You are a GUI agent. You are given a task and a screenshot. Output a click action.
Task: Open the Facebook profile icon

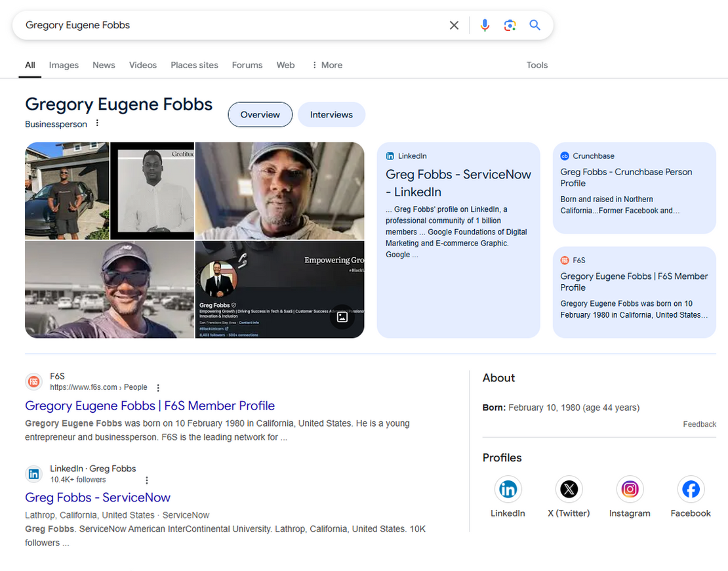click(691, 489)
